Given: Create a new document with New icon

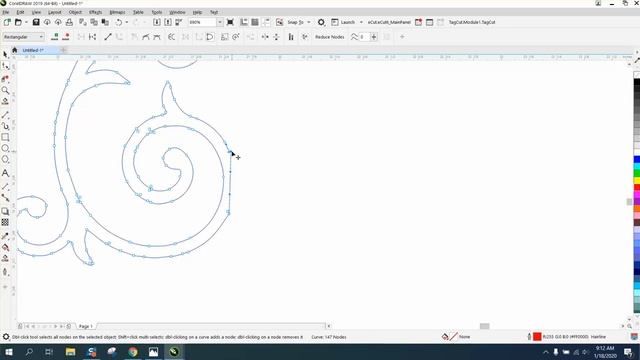Looking at the screenshot, I should 7,22.
